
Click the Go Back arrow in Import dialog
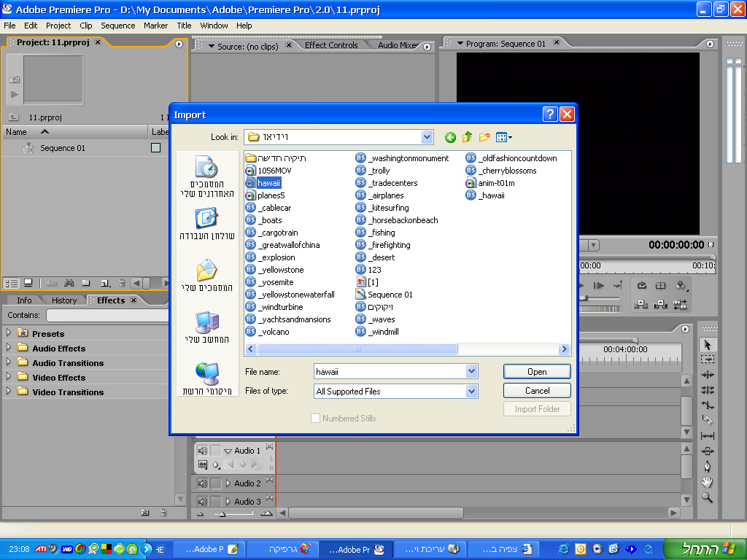click(x=450, y=137)
